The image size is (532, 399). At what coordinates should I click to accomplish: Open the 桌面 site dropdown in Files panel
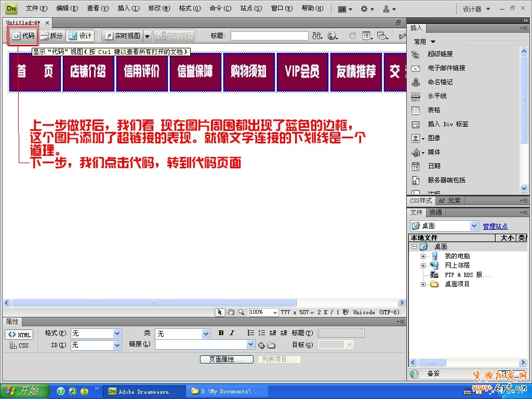[x=473, y=225]
